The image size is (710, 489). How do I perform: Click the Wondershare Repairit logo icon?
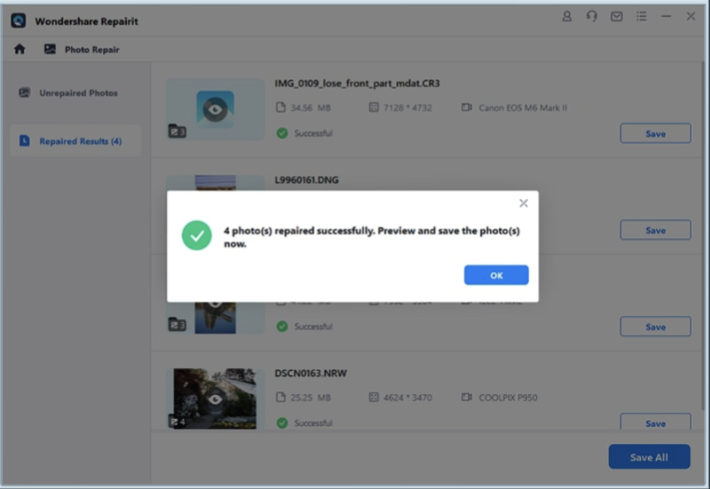coord(18,19)
